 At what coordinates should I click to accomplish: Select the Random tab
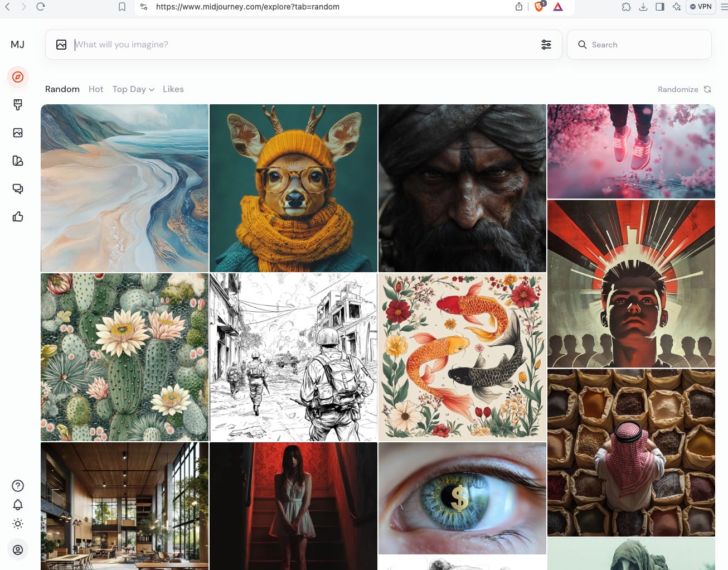[x=62, y=89]
